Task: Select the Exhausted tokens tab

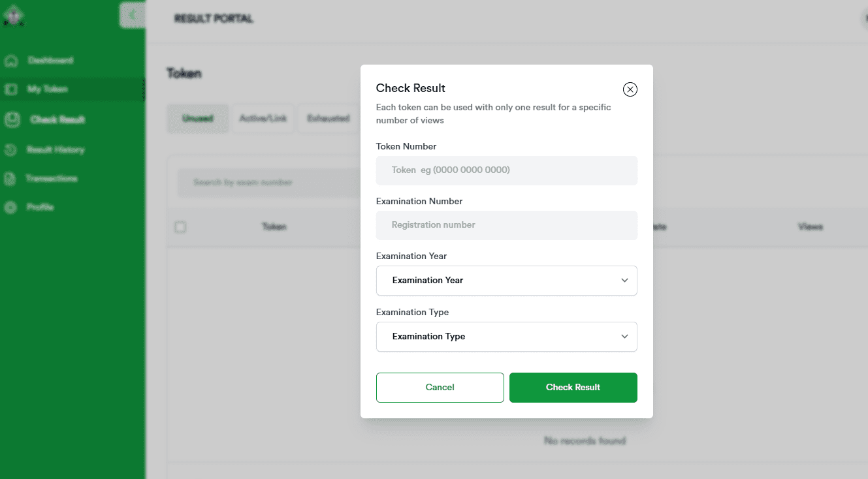Action: point(328,119)
